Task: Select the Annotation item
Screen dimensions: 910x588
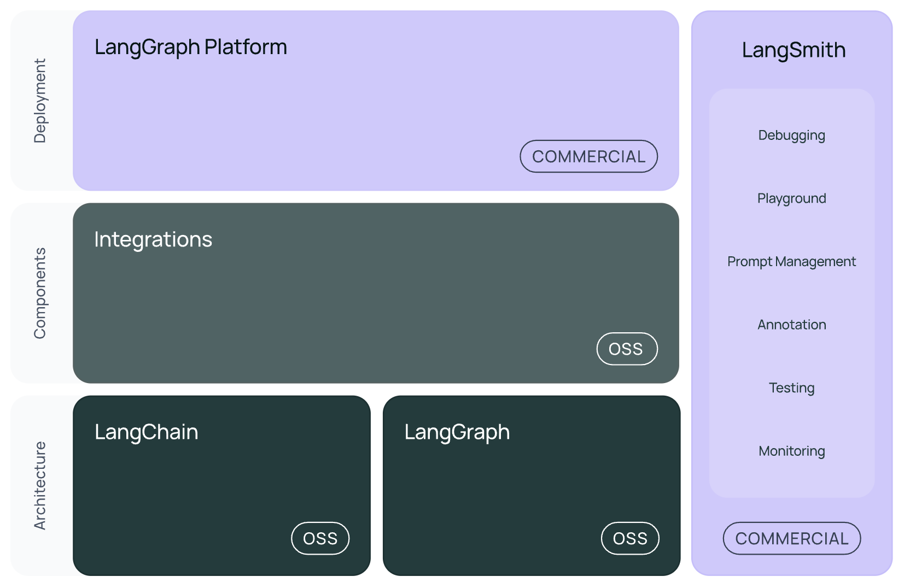Action: [791, 325]
